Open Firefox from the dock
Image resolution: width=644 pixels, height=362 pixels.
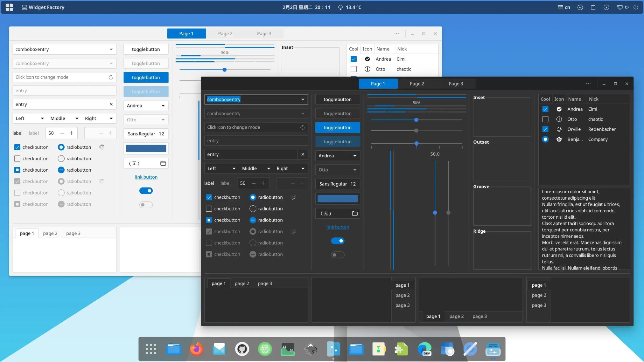tap(196, 349)
